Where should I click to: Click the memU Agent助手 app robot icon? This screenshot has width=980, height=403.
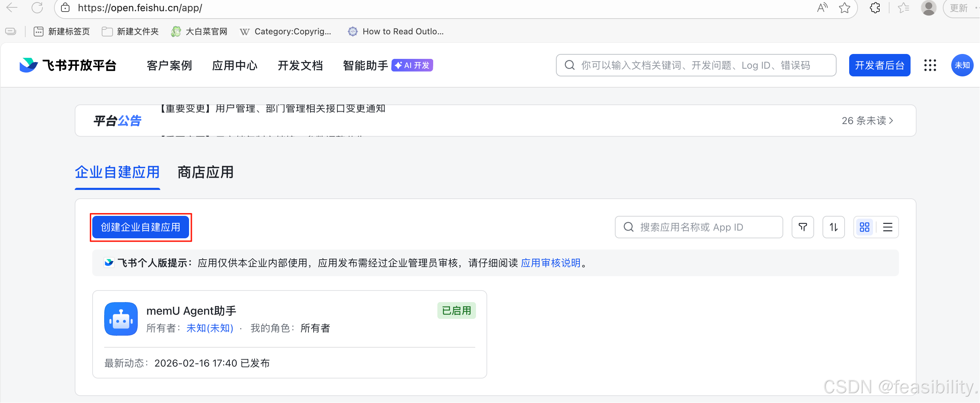(x=121, y=319)
